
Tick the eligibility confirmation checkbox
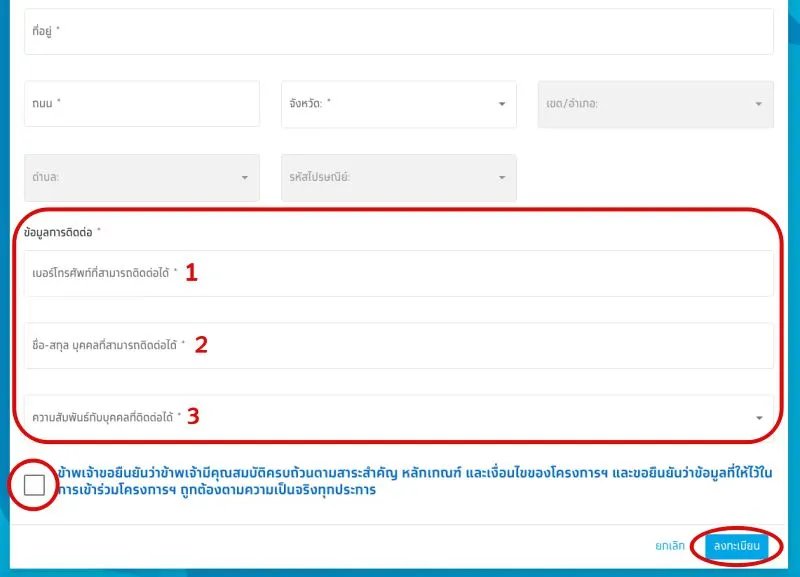(35, 485)
